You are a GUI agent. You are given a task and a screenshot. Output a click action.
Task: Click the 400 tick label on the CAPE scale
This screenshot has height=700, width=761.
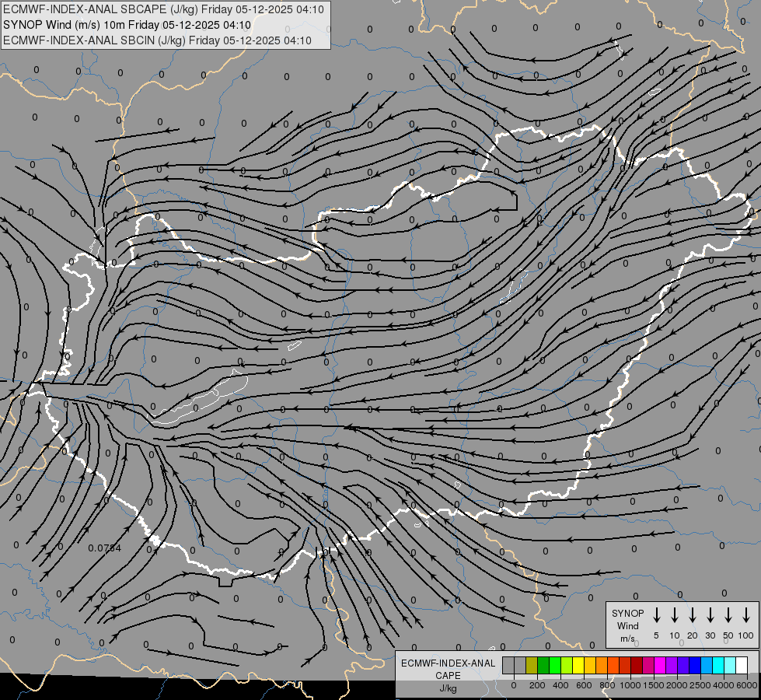coord(560,685)
